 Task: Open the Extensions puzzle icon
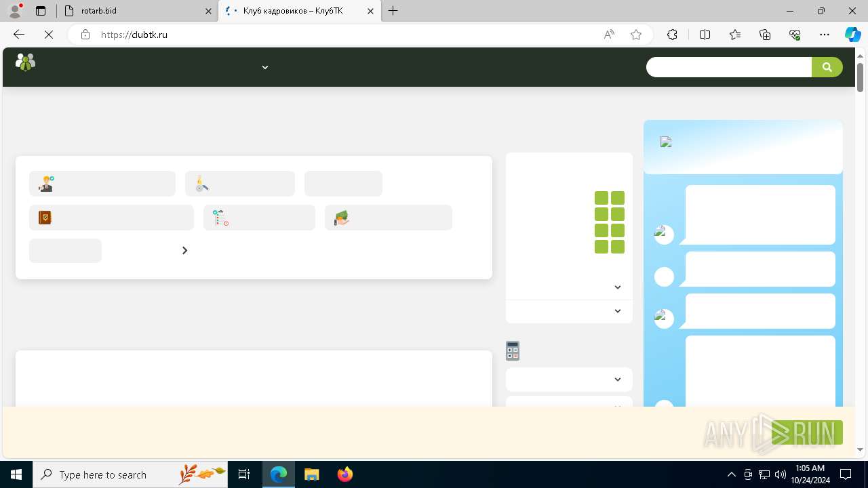pyautogui.click(x=672, y=35)
